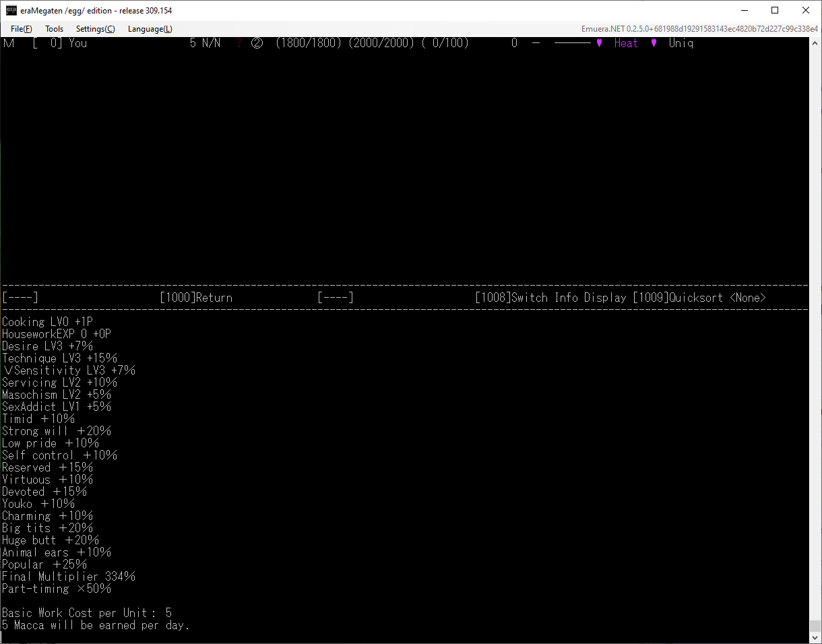Click the 'Cooking LV0 +1P' line
Image resolution: width=822 pixels, height=644 pixels.
(47, 322)
